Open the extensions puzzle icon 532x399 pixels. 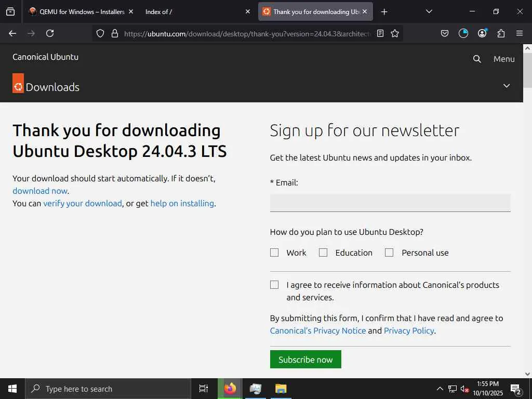[501, 33]
